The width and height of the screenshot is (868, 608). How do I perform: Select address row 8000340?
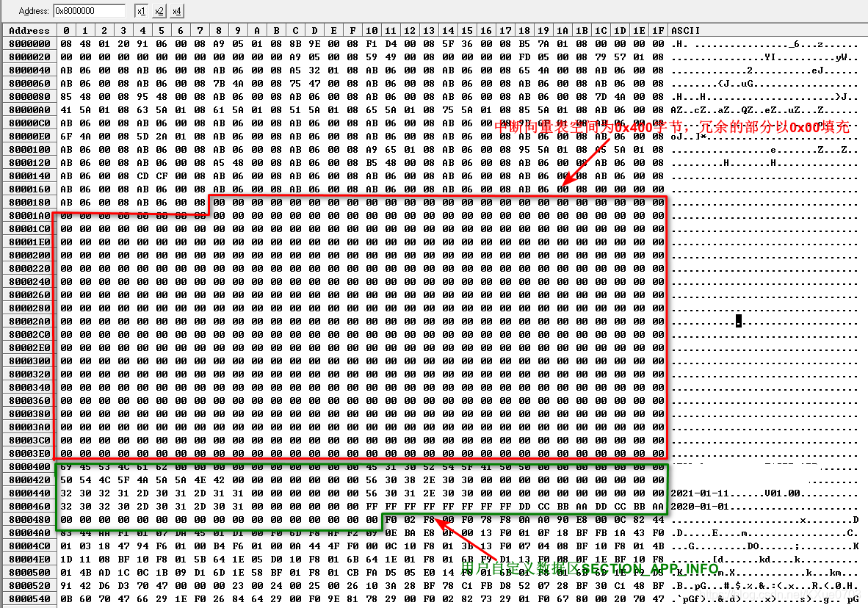[x=29, y=388]
